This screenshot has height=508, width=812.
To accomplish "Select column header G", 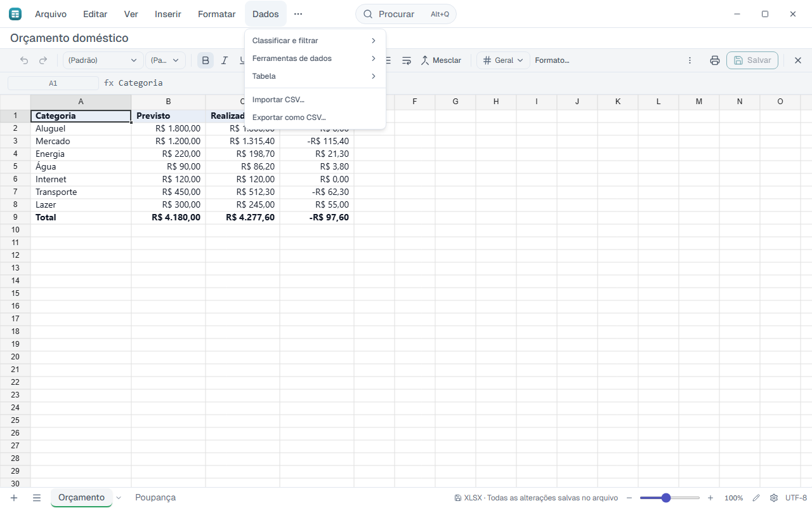I will pyautogui.click(x=455, y=102).
